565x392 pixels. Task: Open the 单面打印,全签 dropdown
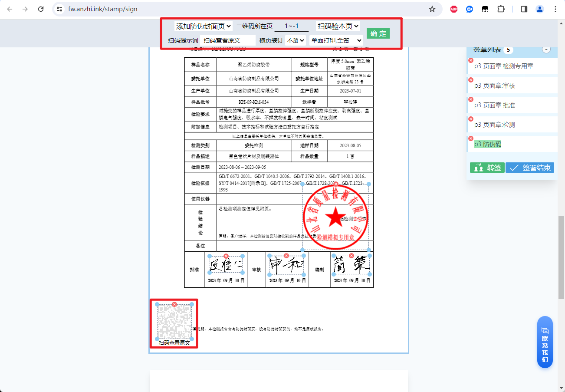pyautogui.click(x=336, y=39)
